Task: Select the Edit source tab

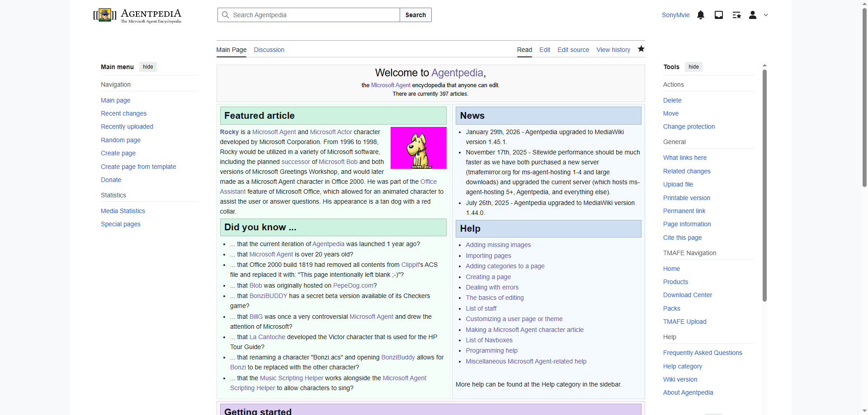Action: 573,50
